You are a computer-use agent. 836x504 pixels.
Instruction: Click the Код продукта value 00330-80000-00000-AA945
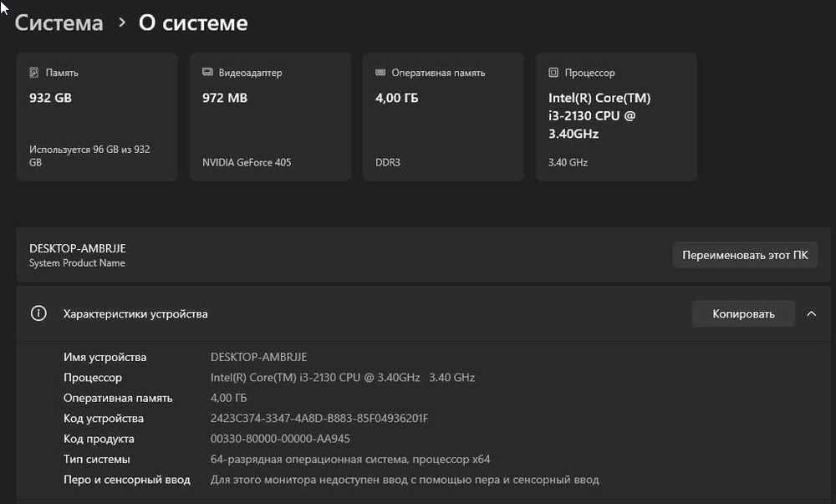pos(280,439)
